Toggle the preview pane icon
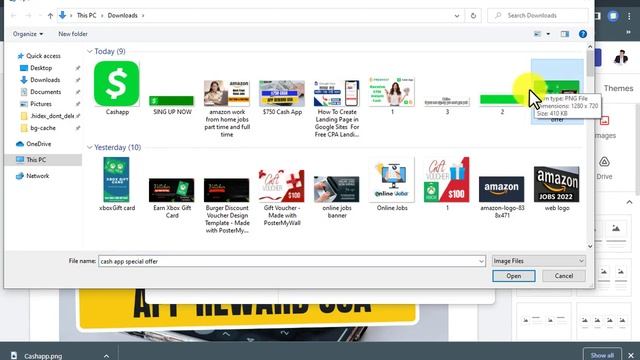Image resolution: width=640 pixels, height=360 pixels. (565, 34)
